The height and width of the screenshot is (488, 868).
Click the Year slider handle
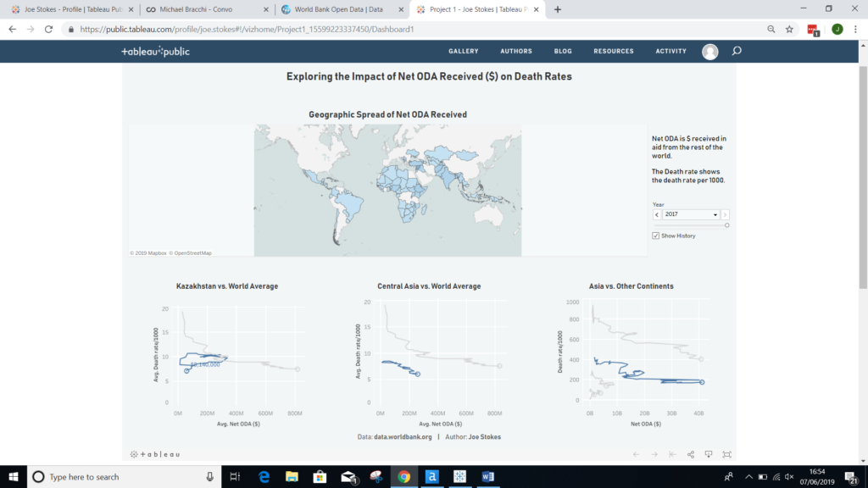pyautogui.click(x=726, y=225)
